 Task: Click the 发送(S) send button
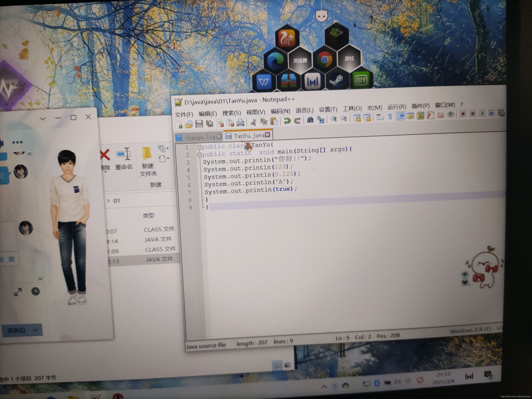pyautogui.click(x=16, y=330)
